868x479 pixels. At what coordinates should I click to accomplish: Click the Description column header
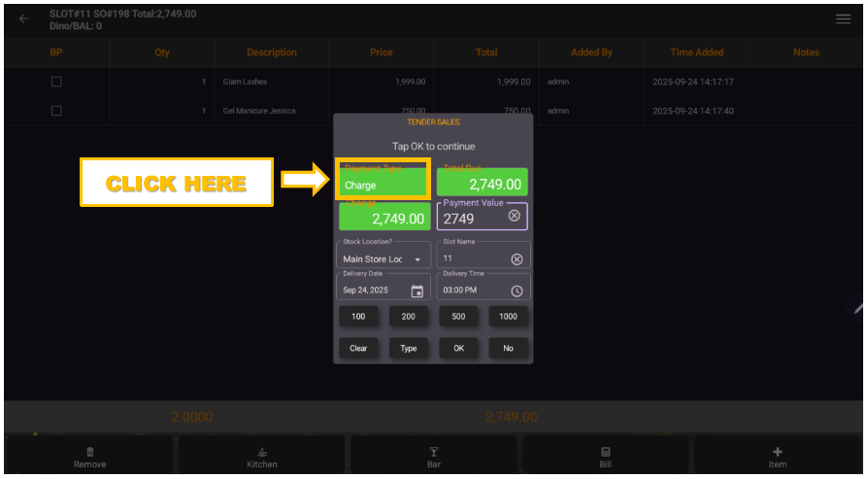pos(272,52)
